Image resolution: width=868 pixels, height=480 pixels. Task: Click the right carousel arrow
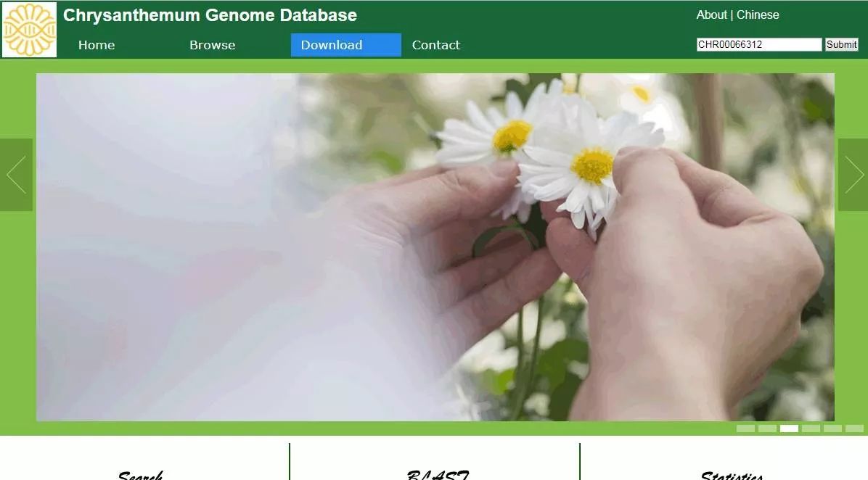(x=852, y=174)
